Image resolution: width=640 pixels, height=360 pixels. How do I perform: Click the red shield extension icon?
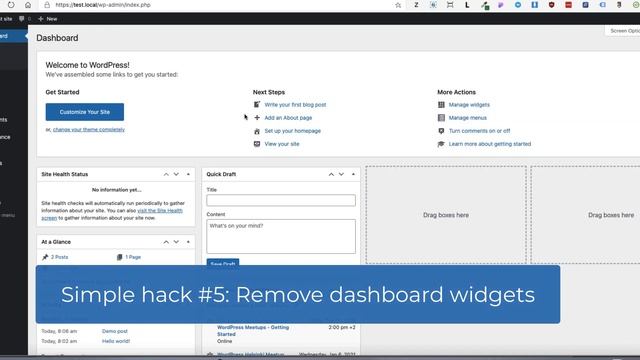(x=551, y=5)
